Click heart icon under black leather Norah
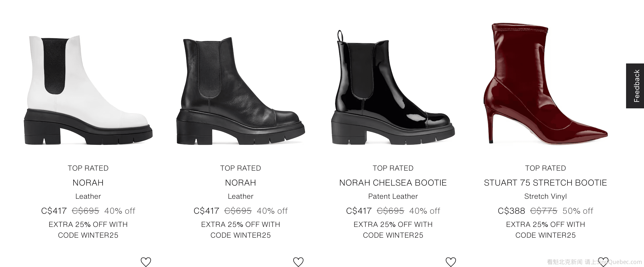 [298, 262]
